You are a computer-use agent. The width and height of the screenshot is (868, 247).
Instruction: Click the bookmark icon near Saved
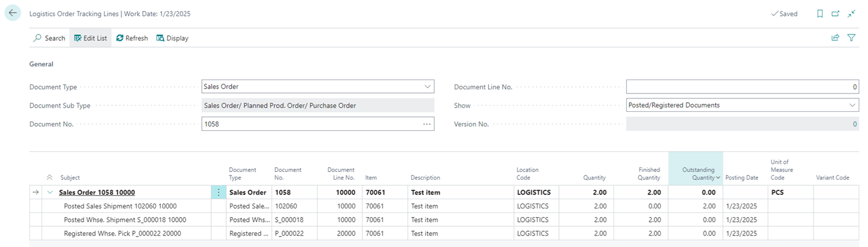point(820,13)
